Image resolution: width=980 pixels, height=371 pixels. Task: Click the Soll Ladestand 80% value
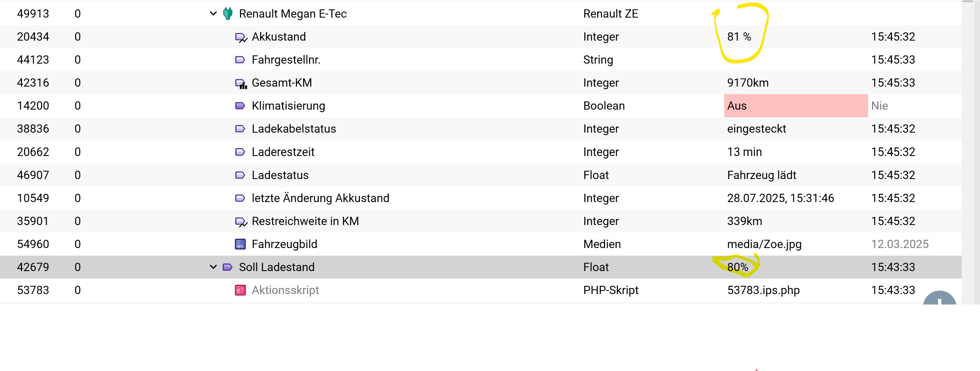click(737, 267)
